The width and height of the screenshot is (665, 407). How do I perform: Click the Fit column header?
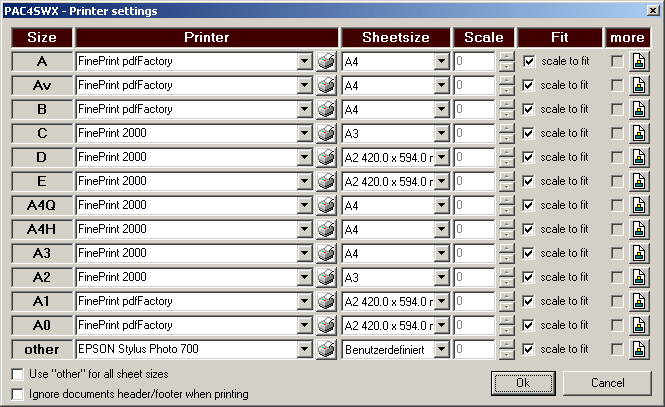click(x=560, y=38)
